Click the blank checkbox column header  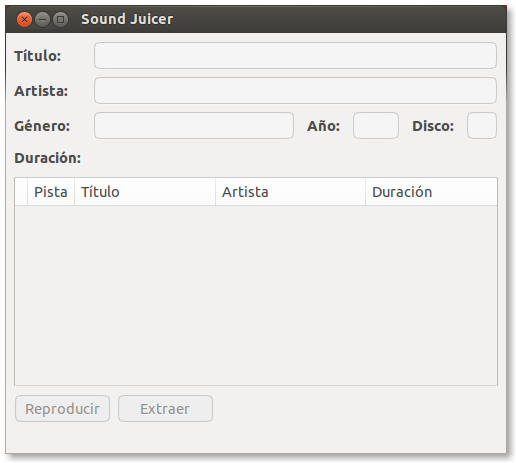point(21,192)
